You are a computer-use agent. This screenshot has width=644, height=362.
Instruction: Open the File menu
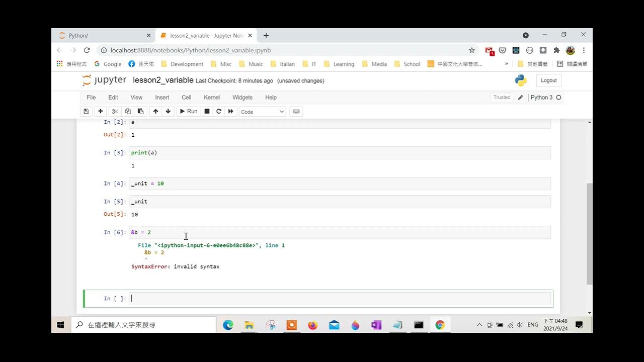(x=91, y=98)
